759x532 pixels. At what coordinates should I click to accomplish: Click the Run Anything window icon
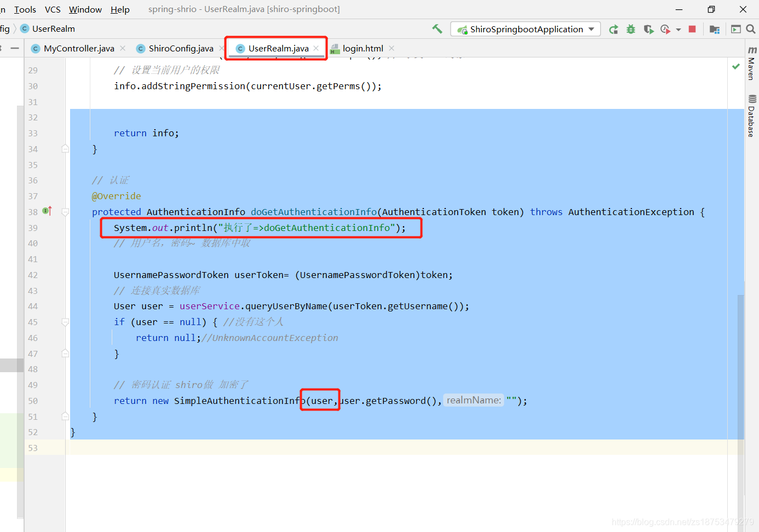pyautogui.click(x=736, y=29)
